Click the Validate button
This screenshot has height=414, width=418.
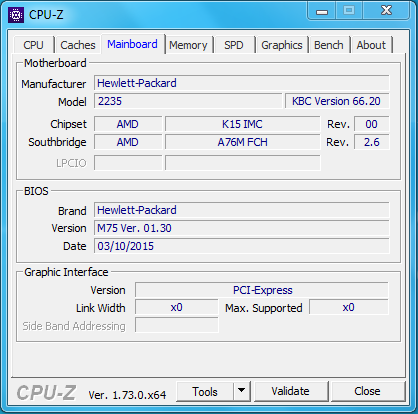coord(290,391)
